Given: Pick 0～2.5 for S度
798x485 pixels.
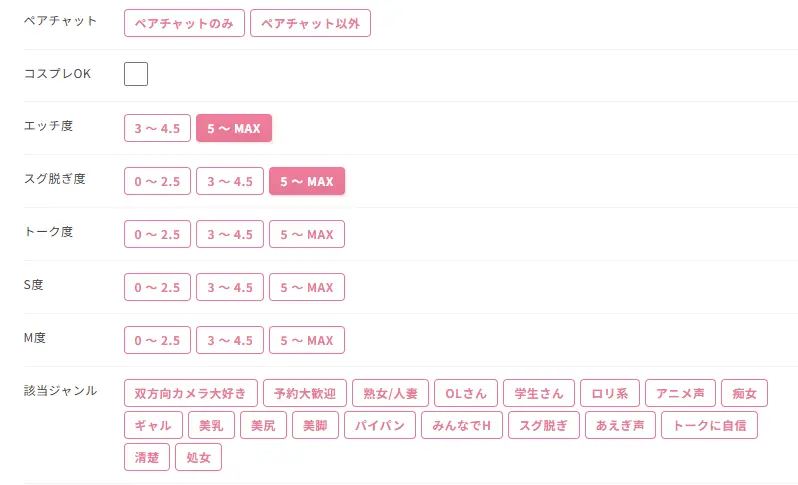Looking at the screenshot, I should (x=157, y=287).
